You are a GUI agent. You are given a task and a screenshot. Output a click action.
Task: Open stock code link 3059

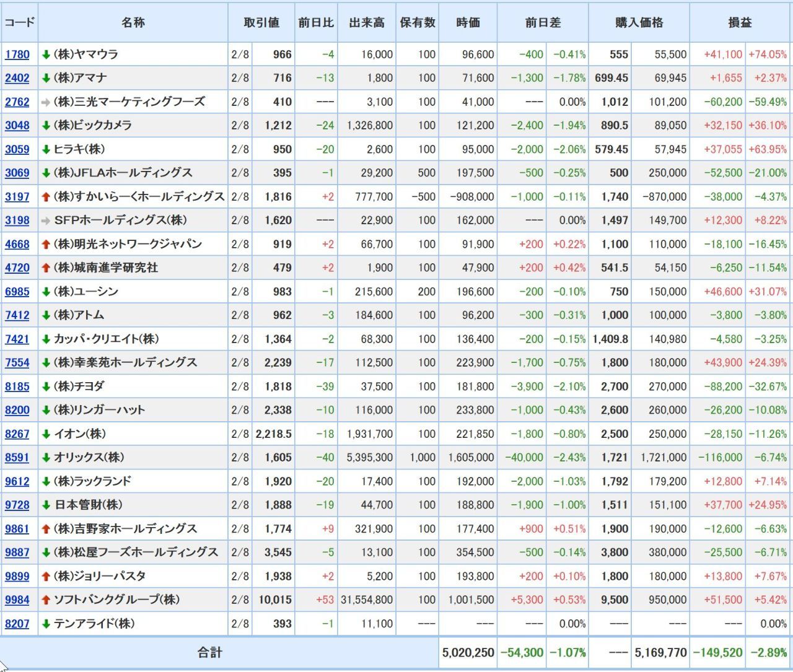tap(17, 149)
